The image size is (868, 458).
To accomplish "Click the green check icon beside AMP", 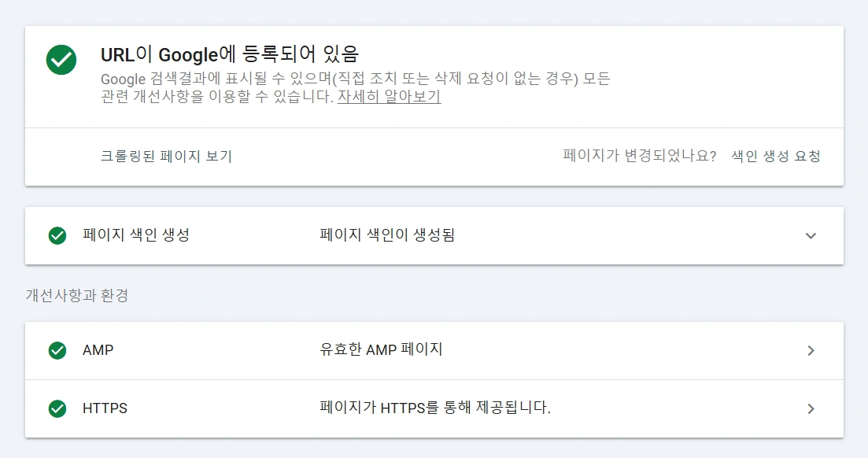I will click(57, 350).
